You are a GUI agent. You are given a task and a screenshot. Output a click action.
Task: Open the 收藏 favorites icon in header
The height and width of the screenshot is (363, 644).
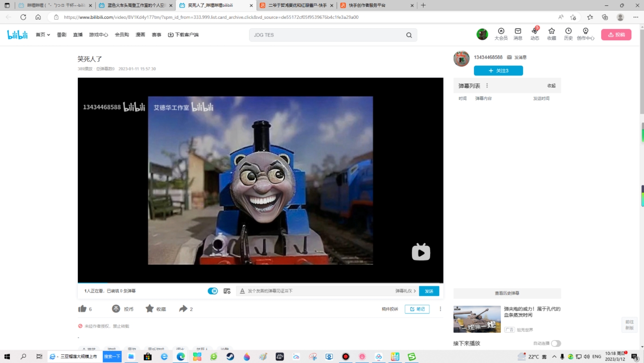pyautogui.click(x=551, y=34)
